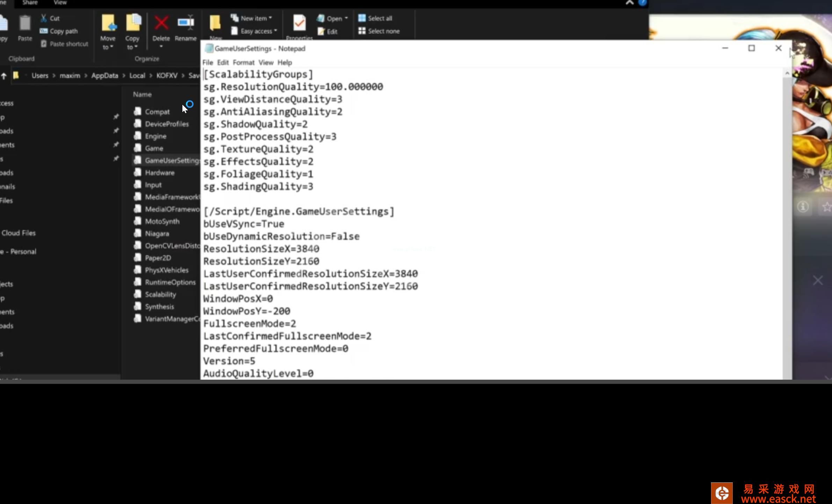Image resolution: width=832 pixels, height=504 pixels.
Task: Open Notepad Format menu
Action: click(x=244, y=63)
